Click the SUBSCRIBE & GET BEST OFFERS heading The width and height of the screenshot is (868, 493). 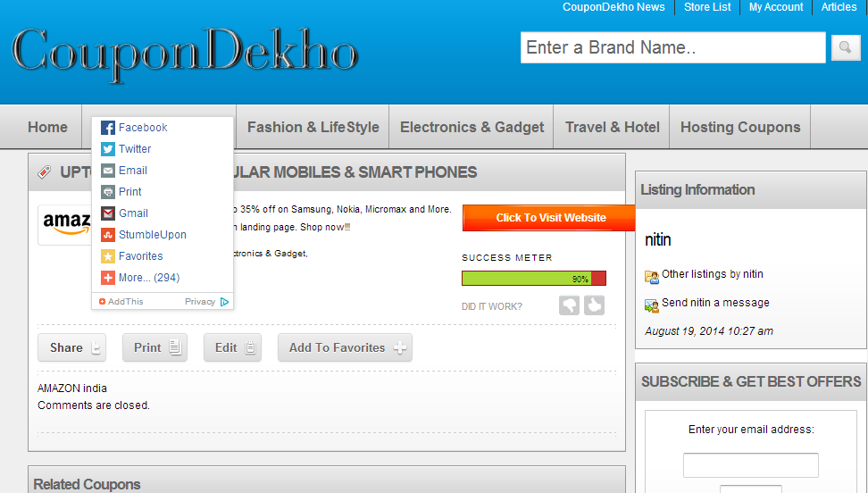(751, 381)
